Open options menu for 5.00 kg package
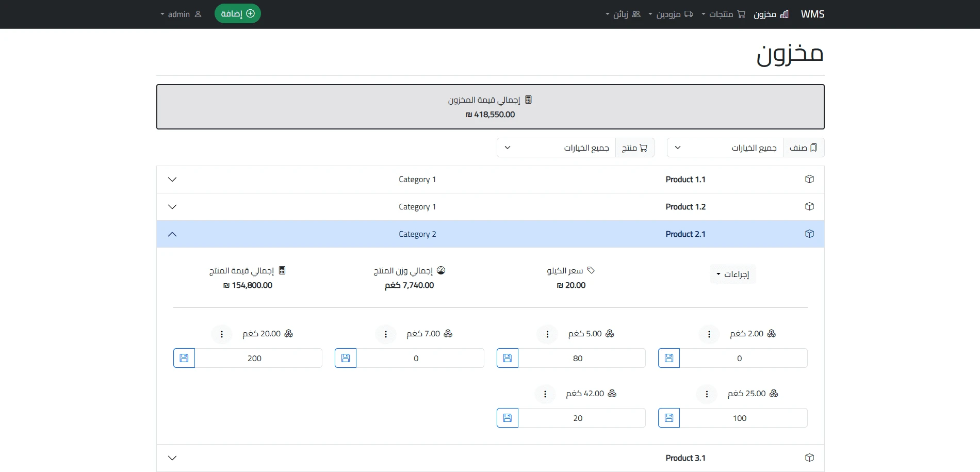This screenshot has height=472, width=980. pos(547,334)
